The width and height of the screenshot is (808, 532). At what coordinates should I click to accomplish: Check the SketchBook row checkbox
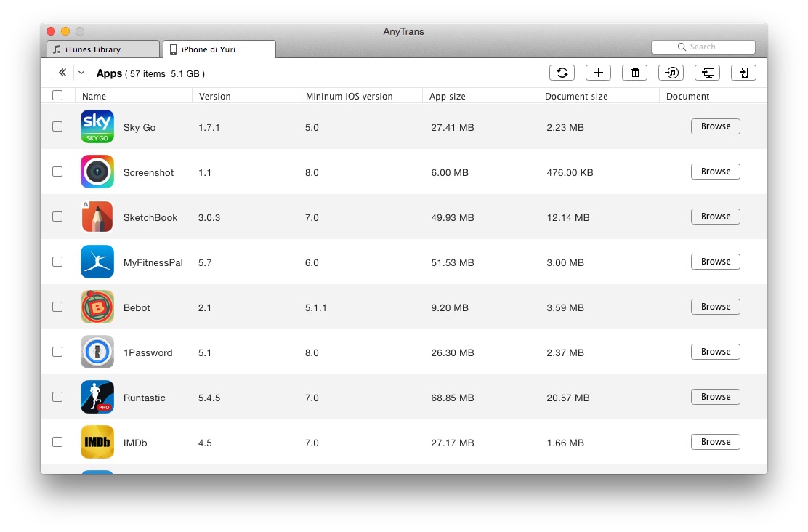(x=57, y=217)
